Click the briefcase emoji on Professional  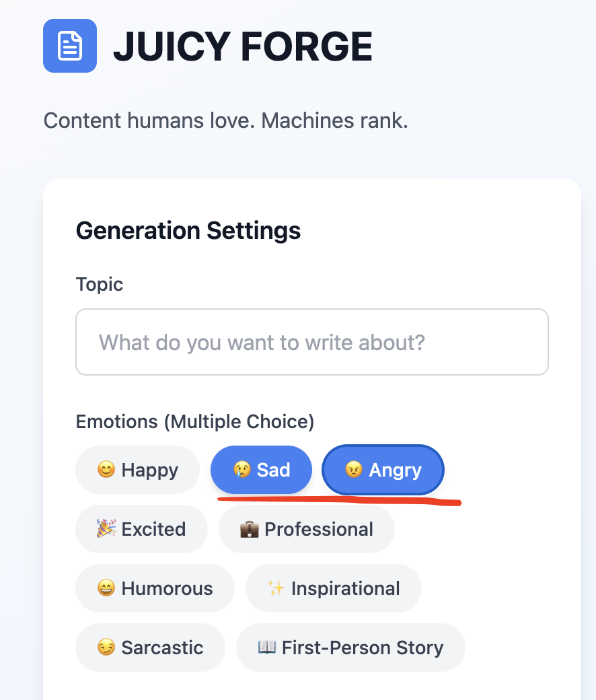[x=250, y=529]
